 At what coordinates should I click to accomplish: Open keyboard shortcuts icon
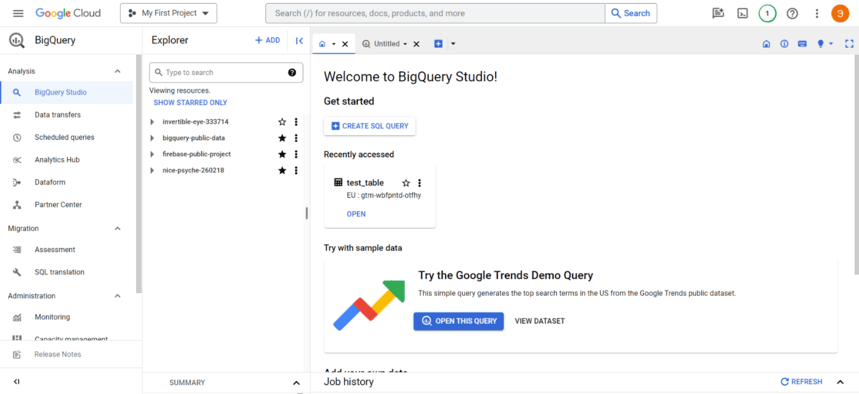(802, 44)
